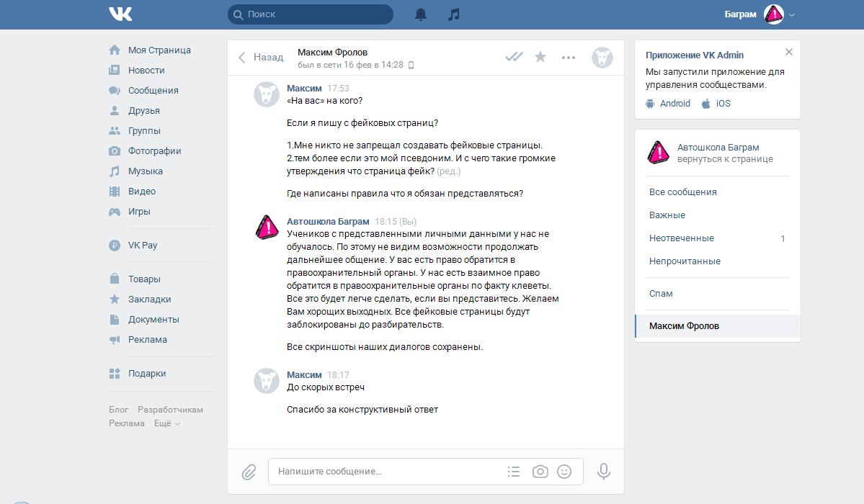The width and height of the screenshot is (864, 504).
Task: Click the paperclip attach icon
Action: 249,472
